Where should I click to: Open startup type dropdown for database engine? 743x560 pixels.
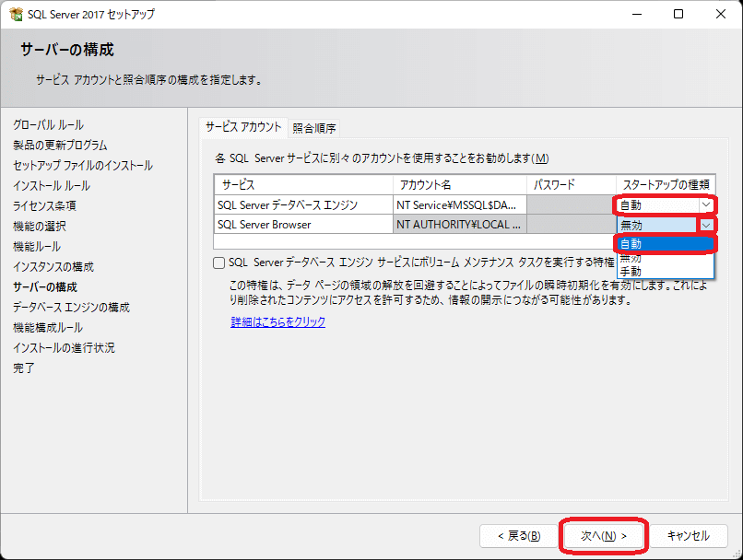click(705, 205)
